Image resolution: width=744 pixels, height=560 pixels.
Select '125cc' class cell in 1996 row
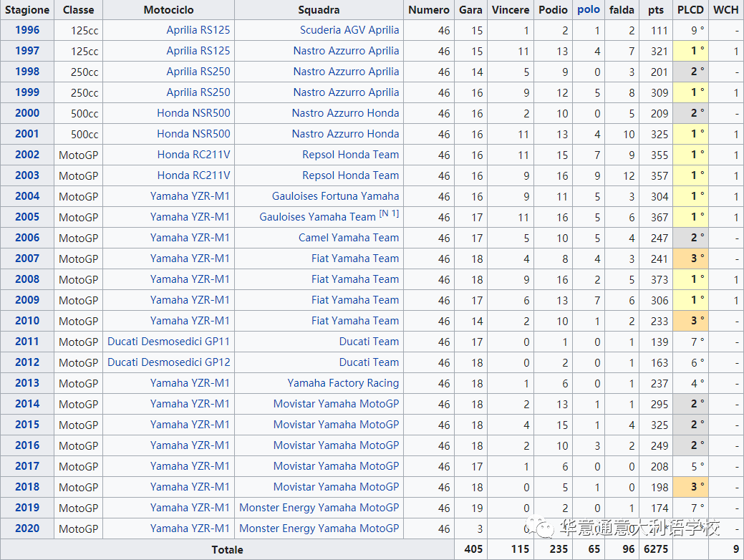click(x=78, y=30)
